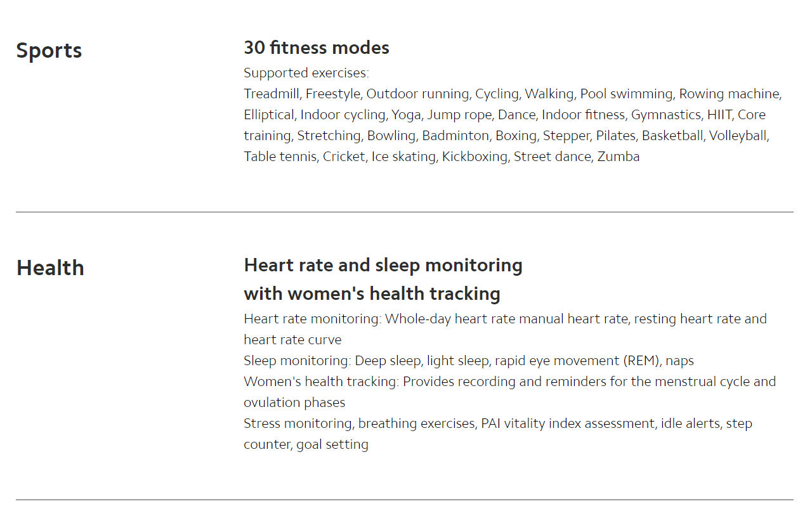812x516 pixels.
Task: Select the "30 fitness modes" title
Action: [x=317, y=48]
